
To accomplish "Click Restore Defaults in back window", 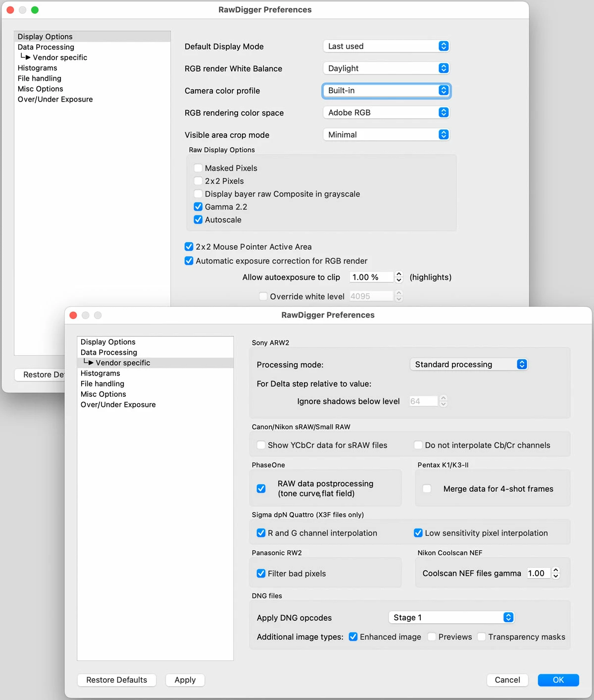I will tap(40, 375).
